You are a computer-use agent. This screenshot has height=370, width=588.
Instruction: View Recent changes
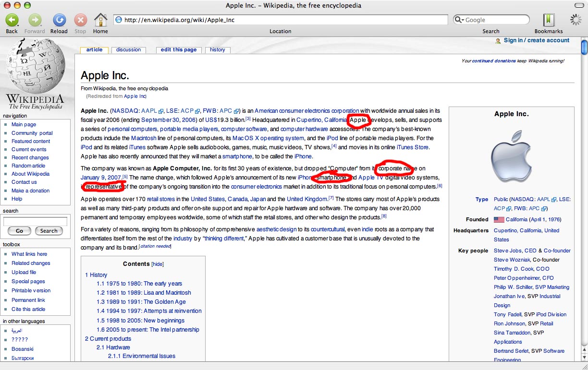tap(30, 157)
